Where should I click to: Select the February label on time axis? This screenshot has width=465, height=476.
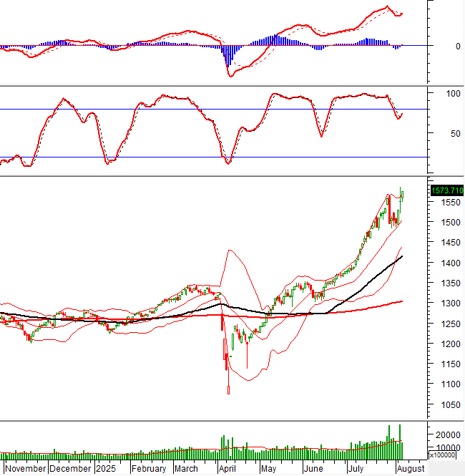[x=149, y=468]
